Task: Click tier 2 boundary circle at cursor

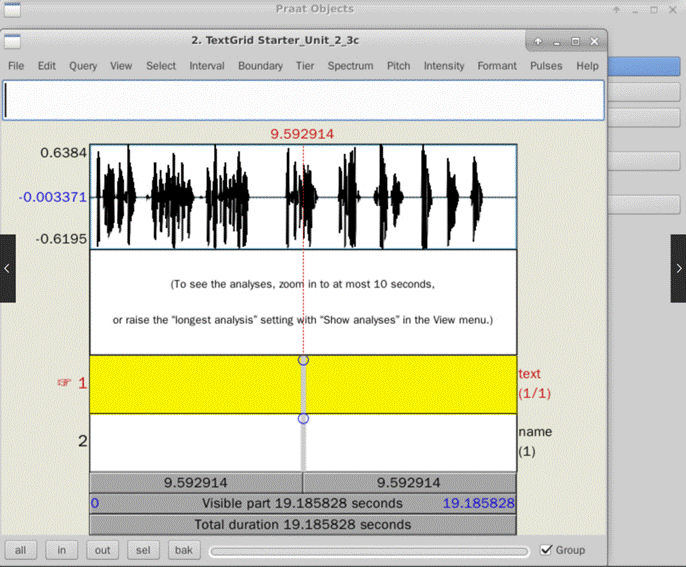Action: tap(303, 419)
